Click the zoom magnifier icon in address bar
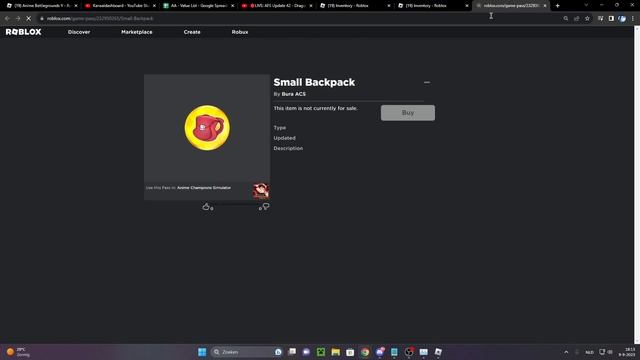This screenshot has height=360, width=640. pyautogui.click(x=566, y=18)
